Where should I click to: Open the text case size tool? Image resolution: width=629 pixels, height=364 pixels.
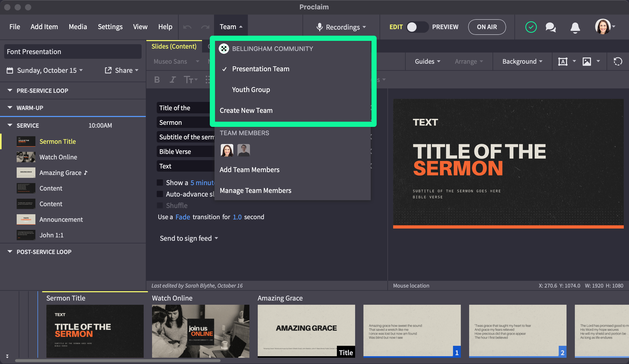[x=191, y=80]
